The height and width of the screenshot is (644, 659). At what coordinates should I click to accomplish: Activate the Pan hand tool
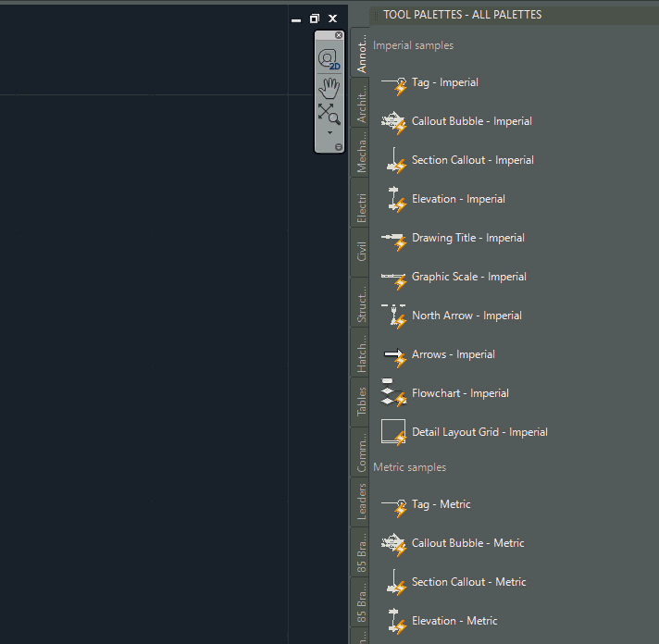329,88
